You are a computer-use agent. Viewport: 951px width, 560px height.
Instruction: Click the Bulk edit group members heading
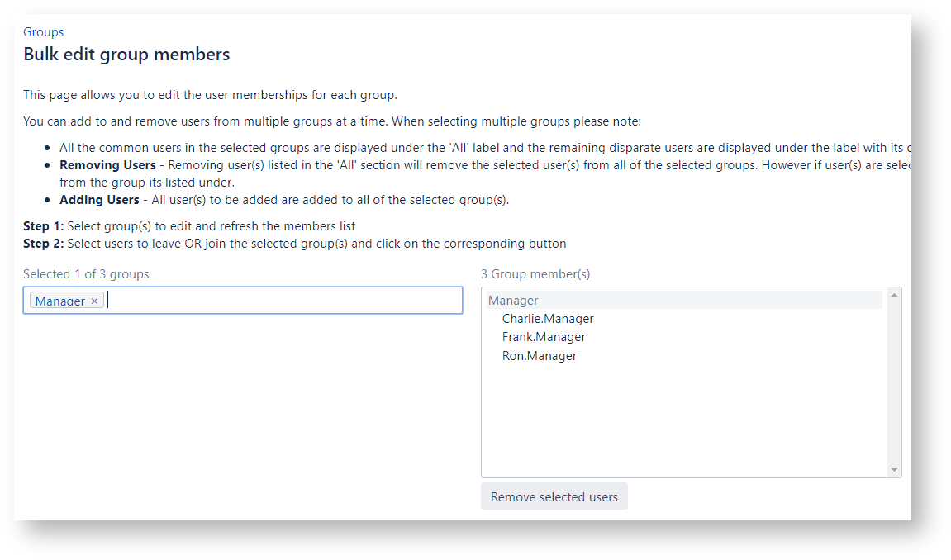click(126, 55)
